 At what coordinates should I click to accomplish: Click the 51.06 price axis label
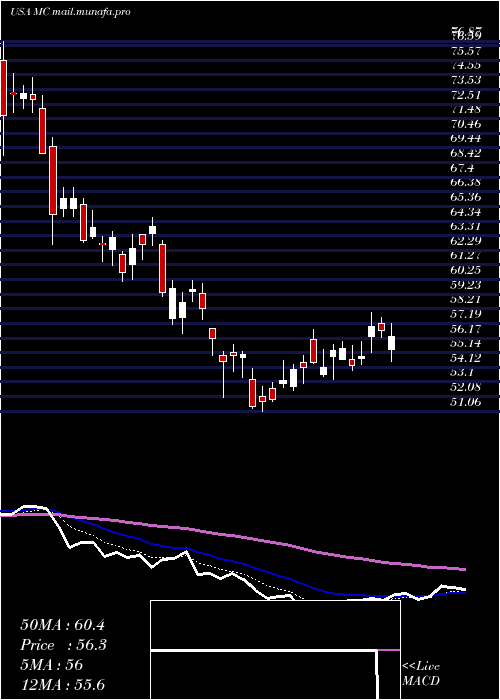(466, 401)
